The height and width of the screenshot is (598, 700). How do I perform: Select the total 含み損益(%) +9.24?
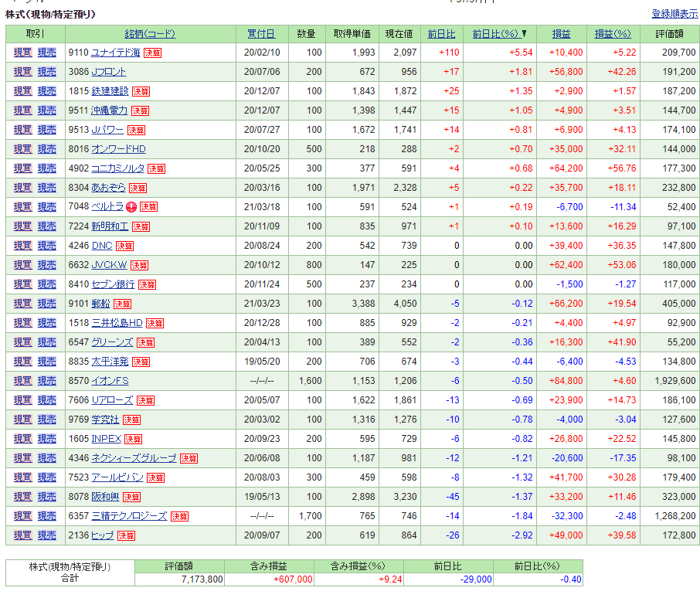pos(390,579)
